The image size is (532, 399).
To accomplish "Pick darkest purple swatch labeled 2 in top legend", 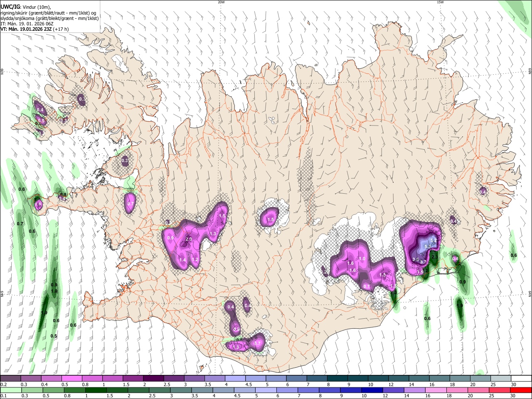I will pos(153,378).
